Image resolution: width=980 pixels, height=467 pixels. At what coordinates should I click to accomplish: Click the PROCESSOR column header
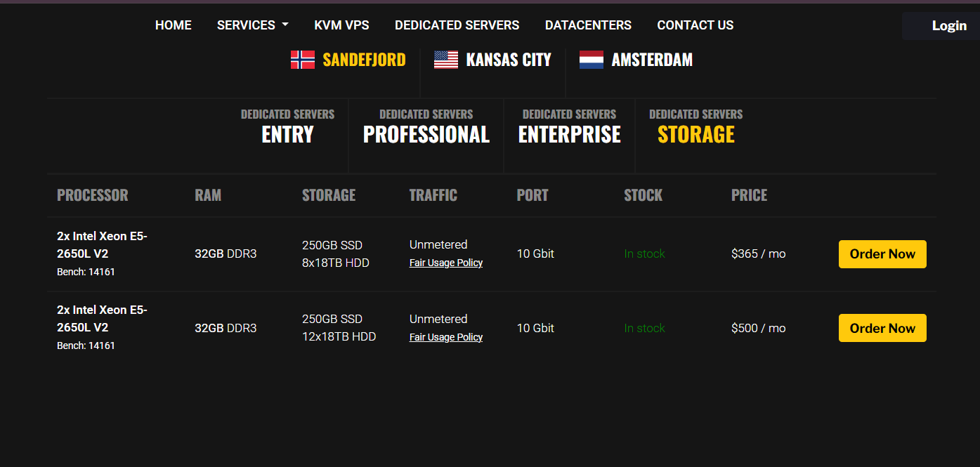coord(93,195)
